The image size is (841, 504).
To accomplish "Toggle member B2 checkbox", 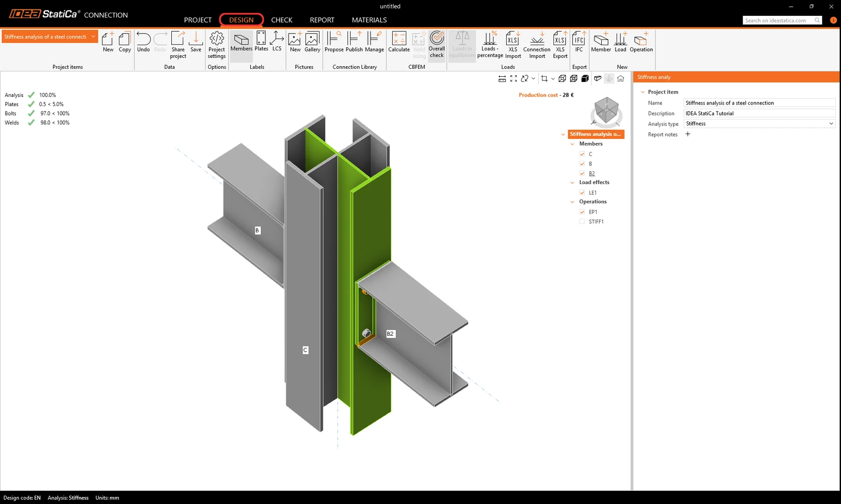I will (582, 173).
